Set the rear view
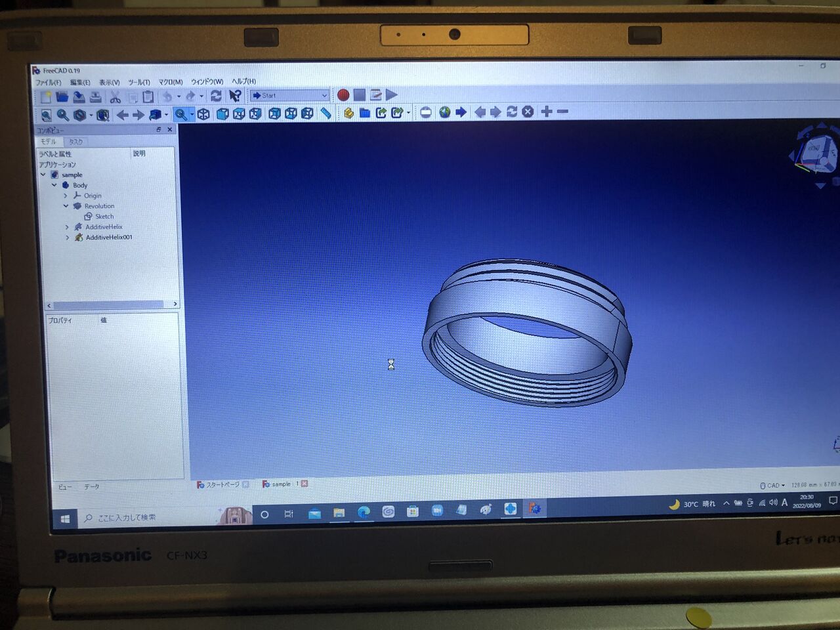This screenshot has width=840, height=630. (274, 114)
